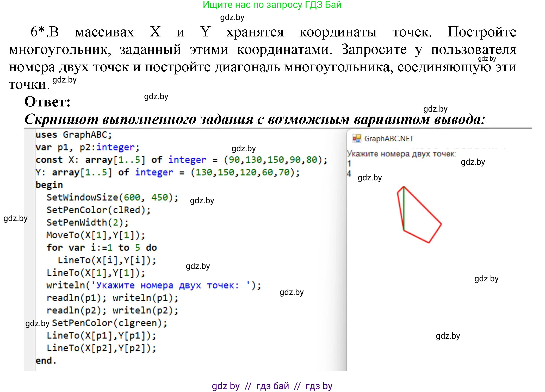
Task: Expand the X array declaration
Action: coord(180,160)
